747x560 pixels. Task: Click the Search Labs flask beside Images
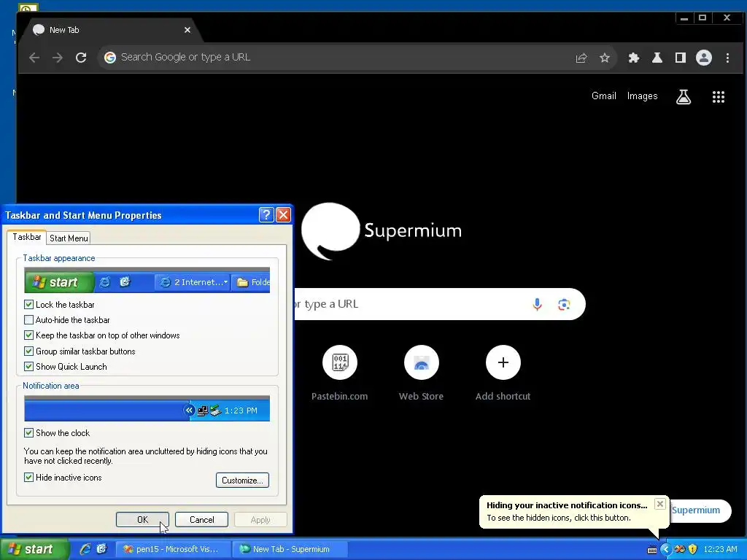point(684,97)
